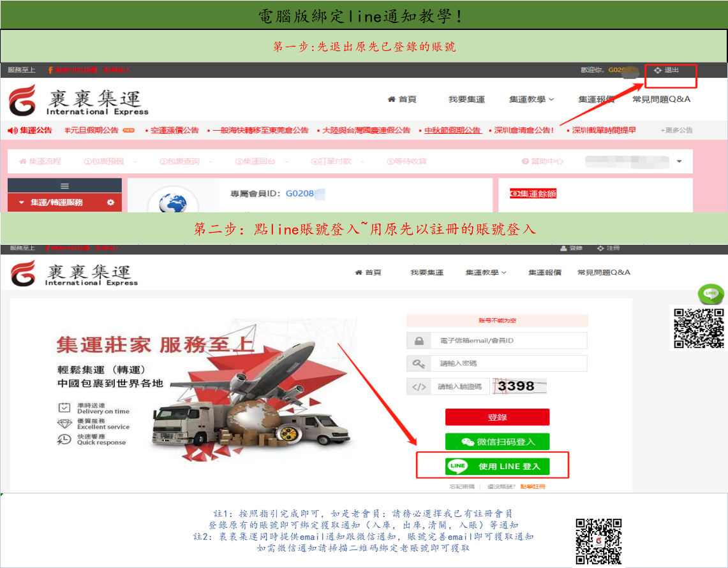This screenshot has width=728, height=568.
Task: Click the key icon beside the password field
Action: point(419,363)
